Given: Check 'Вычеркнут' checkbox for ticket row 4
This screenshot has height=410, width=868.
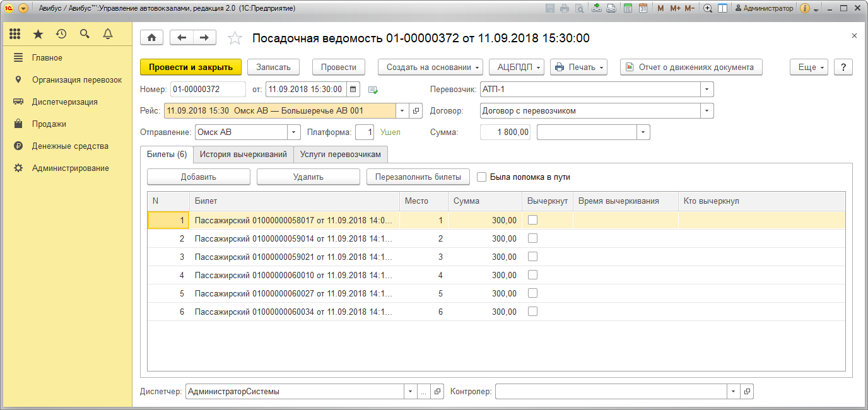Looking at the screenshot, I should pos(532,275).
